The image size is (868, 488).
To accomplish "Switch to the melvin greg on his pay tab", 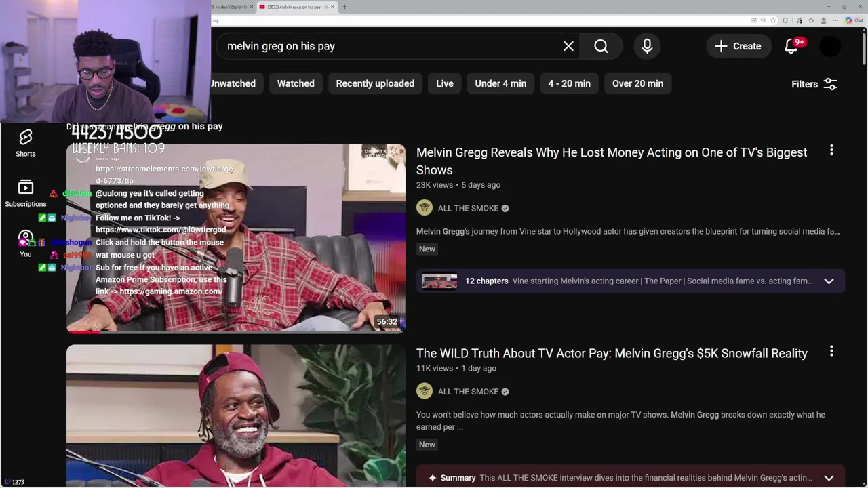I will (298, 7).
